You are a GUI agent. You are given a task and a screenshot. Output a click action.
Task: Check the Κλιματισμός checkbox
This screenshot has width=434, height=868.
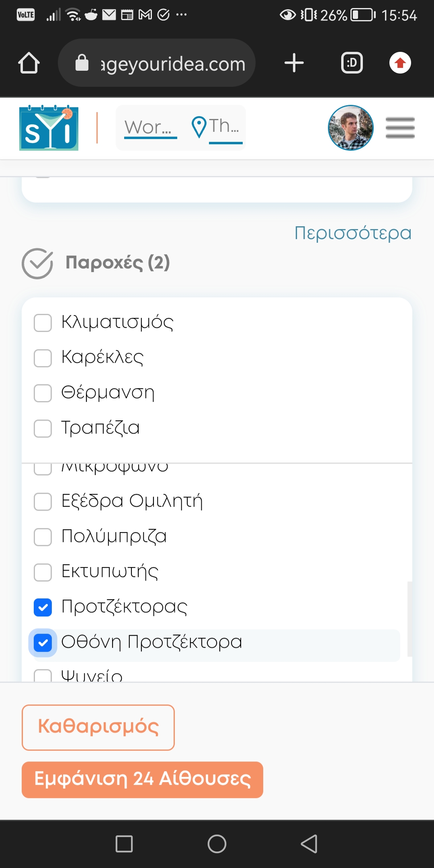43,323
